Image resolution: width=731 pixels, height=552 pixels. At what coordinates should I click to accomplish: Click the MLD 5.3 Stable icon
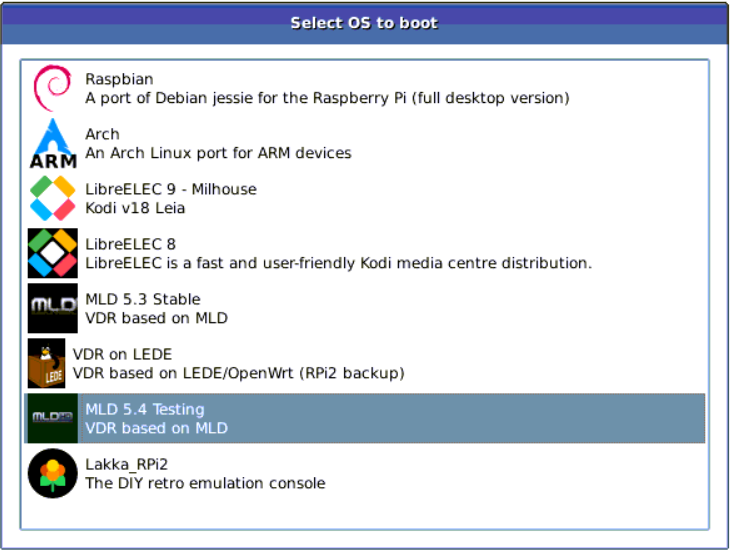point(53,308)
